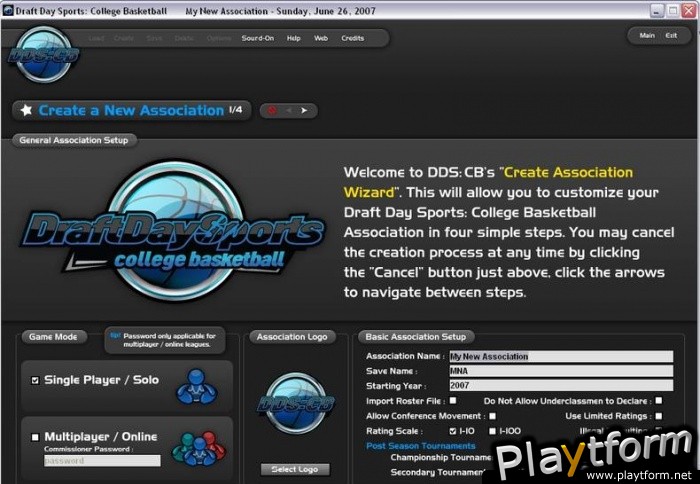Open the Credits menu item
This screenshot has height=484, width=700.
352,38
